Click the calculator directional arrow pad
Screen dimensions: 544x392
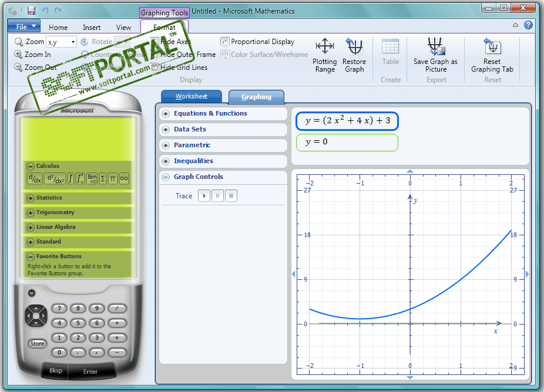36,316
